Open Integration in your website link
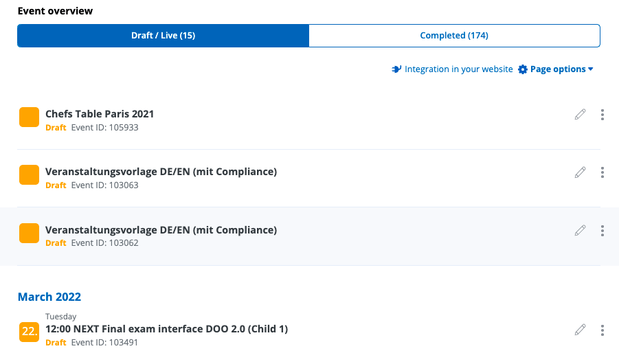Screen dimensions: 619x364 [x=458, y=69]
